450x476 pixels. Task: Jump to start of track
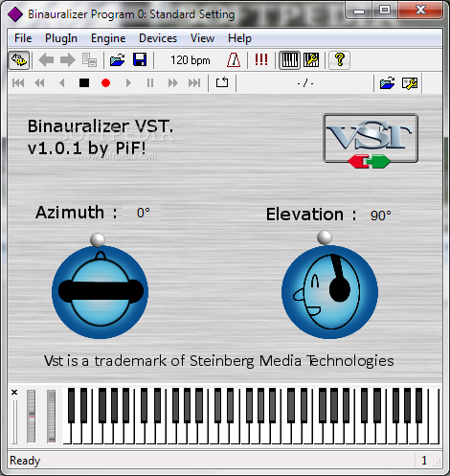[x=18, y=83]
